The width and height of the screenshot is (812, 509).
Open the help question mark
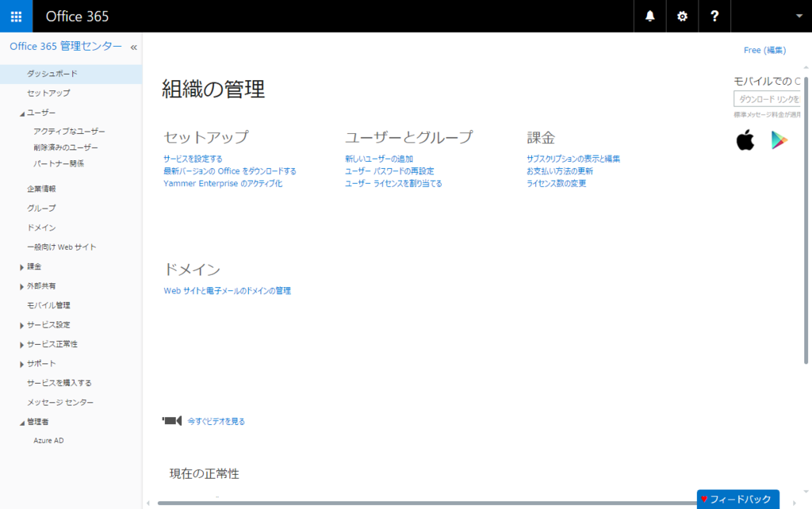pos(714,16)
